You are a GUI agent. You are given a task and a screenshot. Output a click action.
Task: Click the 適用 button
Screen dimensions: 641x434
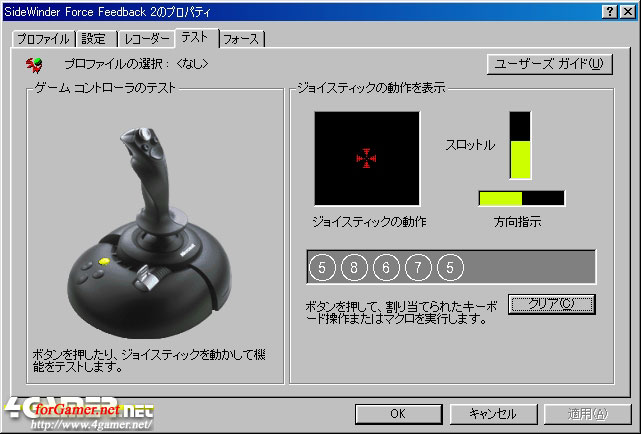(x=587, y=414)
